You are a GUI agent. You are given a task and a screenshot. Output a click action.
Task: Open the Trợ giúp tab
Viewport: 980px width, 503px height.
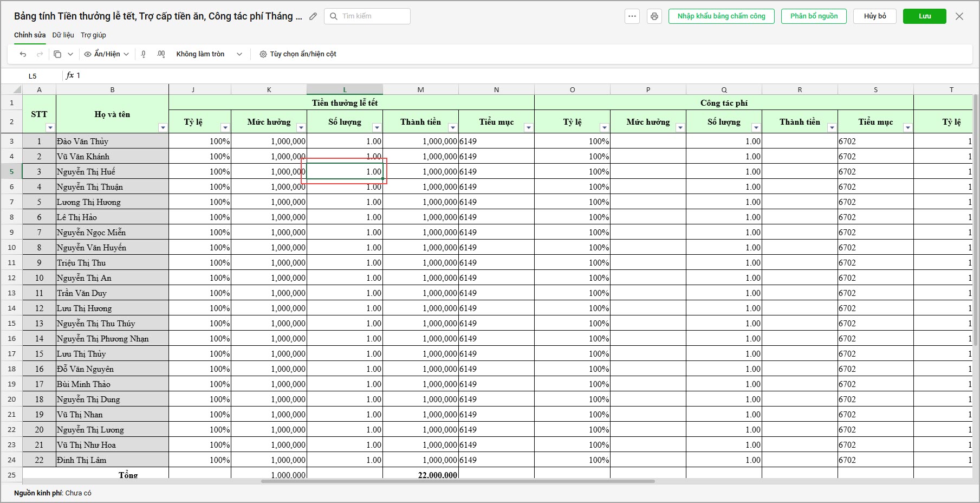pos(93,35)
